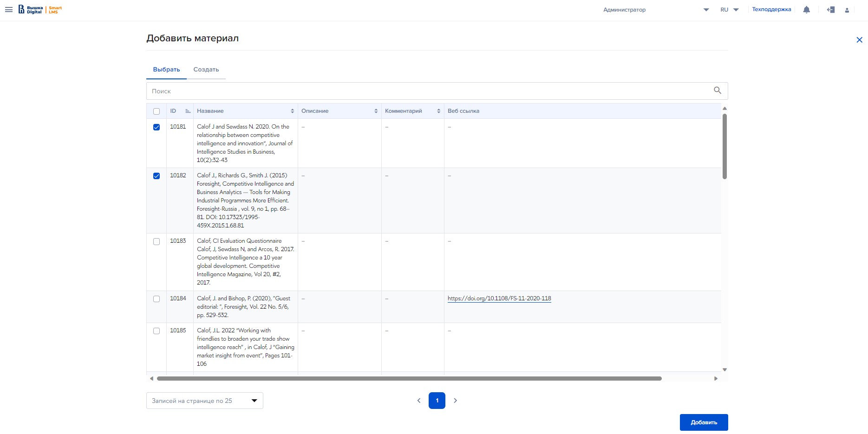Expand the Администратор role dropdown
This screenshot has height=434, width=868.
pyautogui.click(x=705, y=10)
